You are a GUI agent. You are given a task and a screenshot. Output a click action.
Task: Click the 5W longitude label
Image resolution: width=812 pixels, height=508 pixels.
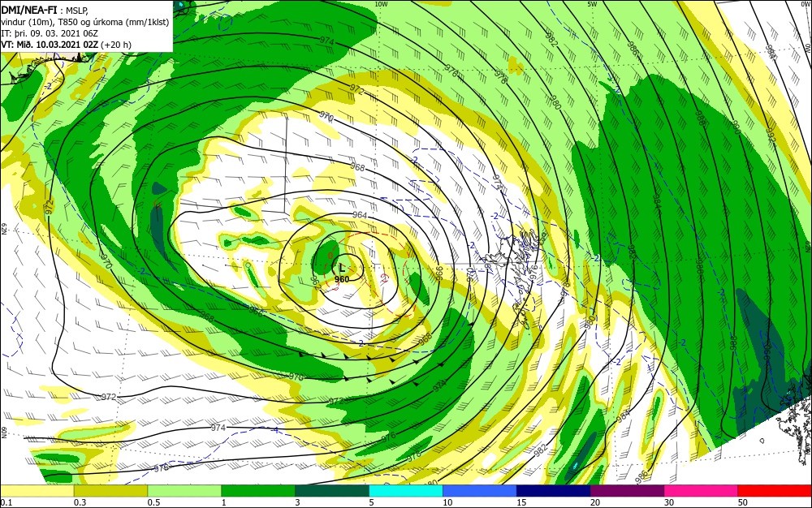[x=593, y=4]
